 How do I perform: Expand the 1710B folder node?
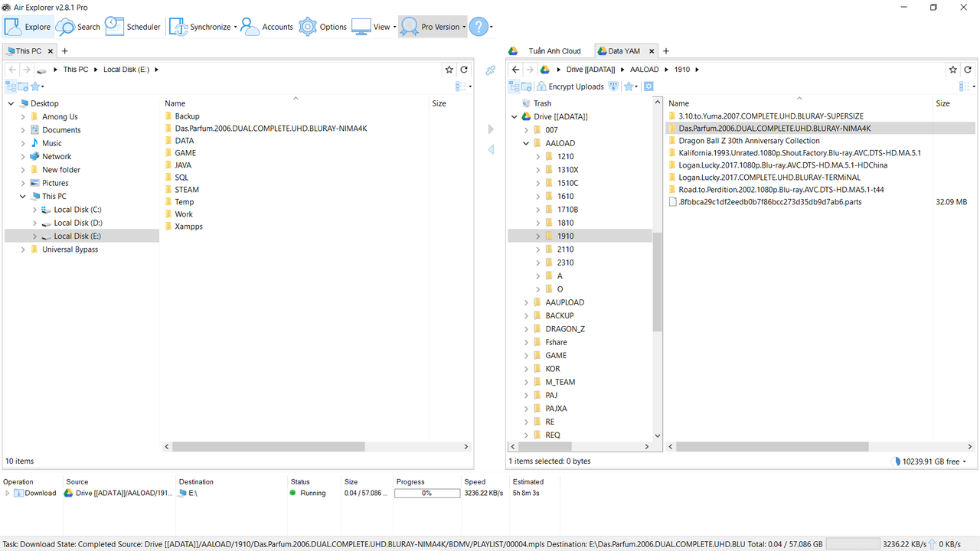538,210
